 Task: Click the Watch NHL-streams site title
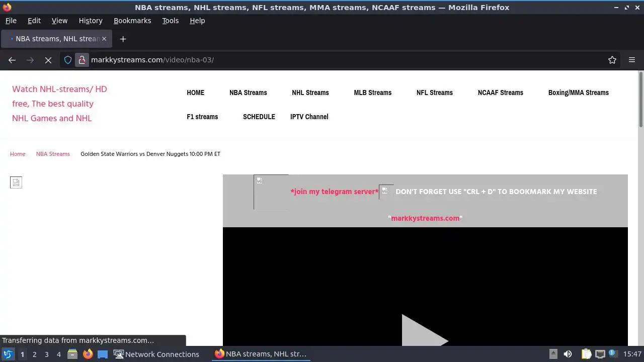(59, 104)
